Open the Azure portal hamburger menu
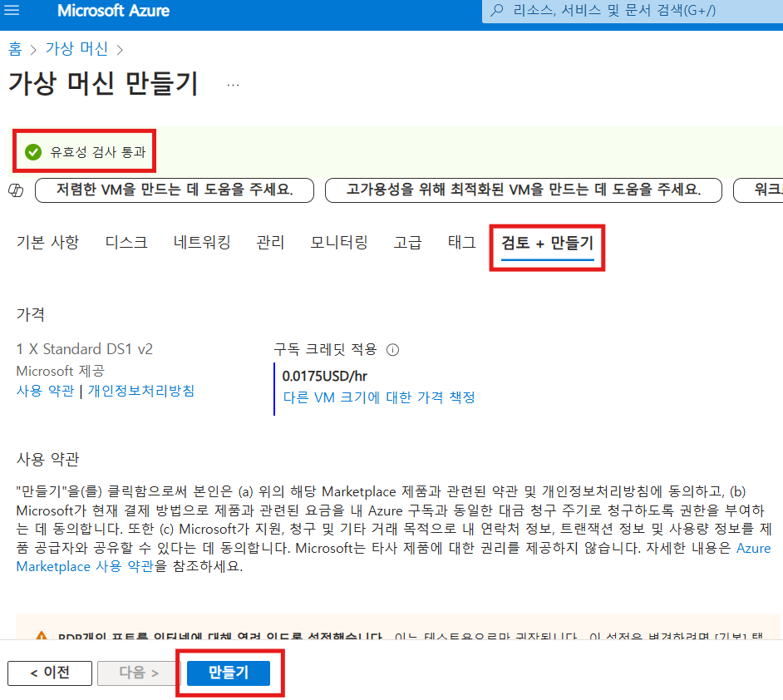Image resolution: width=783 pixels, height=700 pixels. pos(11,10)
